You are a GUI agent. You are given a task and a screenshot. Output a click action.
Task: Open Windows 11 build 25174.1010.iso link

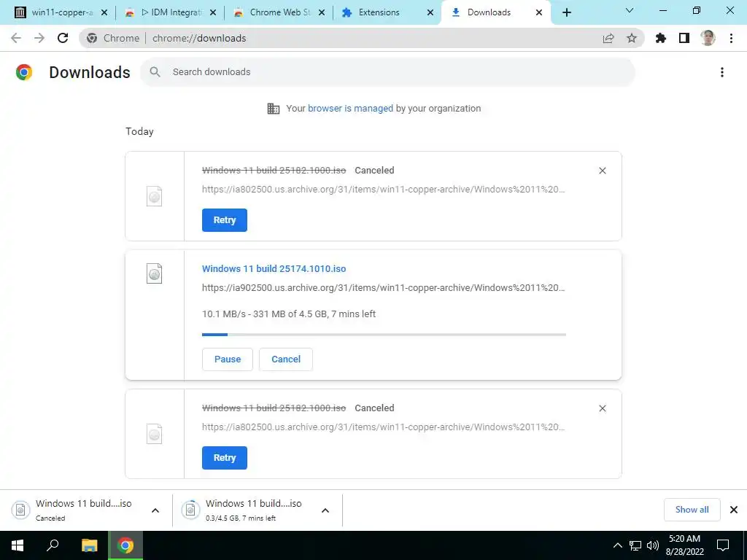click(x=274, y=268)
